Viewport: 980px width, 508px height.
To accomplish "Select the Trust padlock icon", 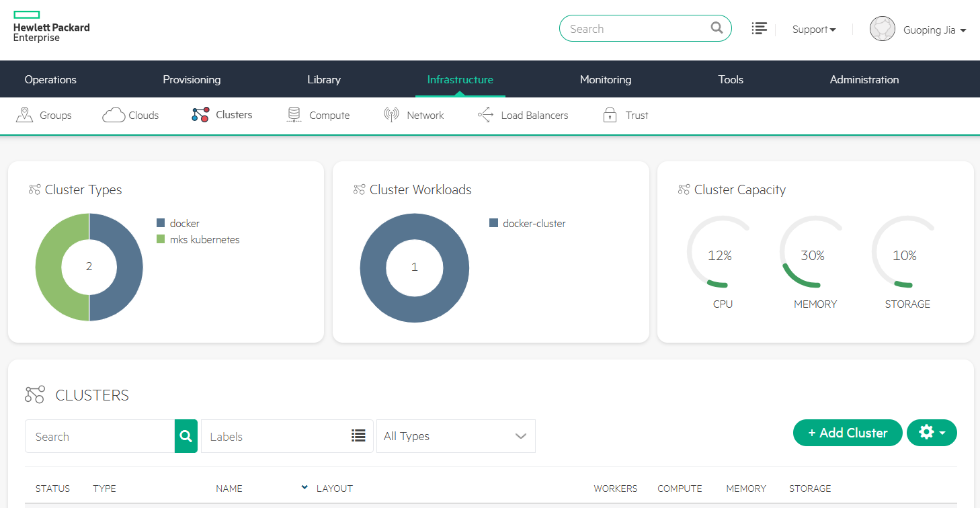I will (x=610, y=114).
